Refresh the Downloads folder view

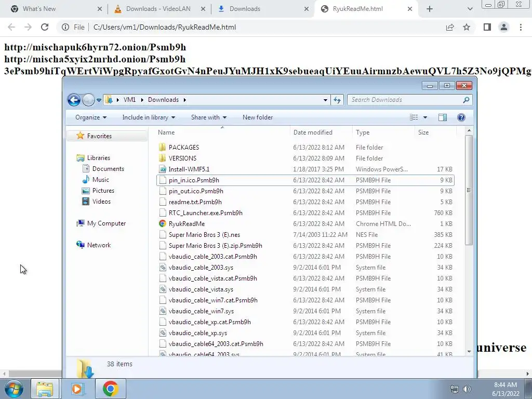(337, 100)
